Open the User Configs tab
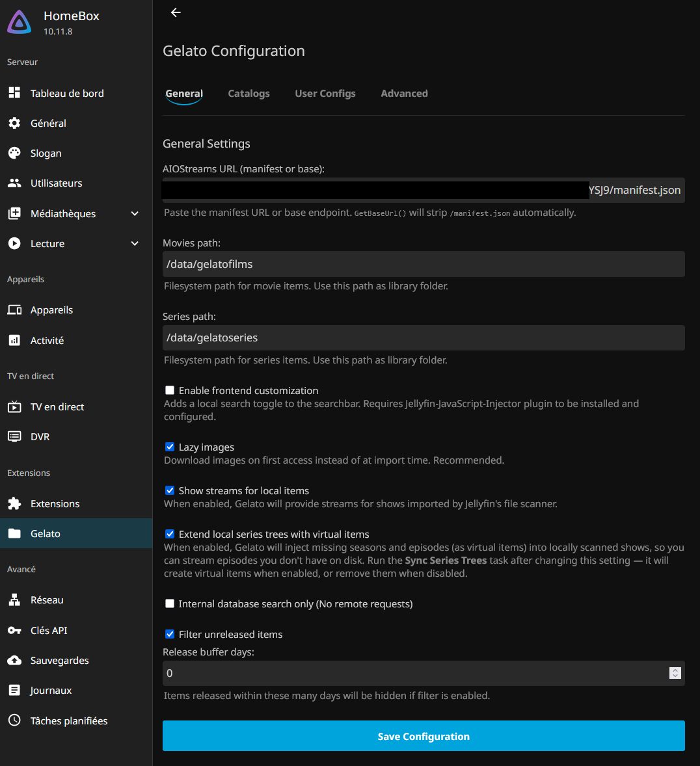This screenshot has width=700, height=766. 325,93
